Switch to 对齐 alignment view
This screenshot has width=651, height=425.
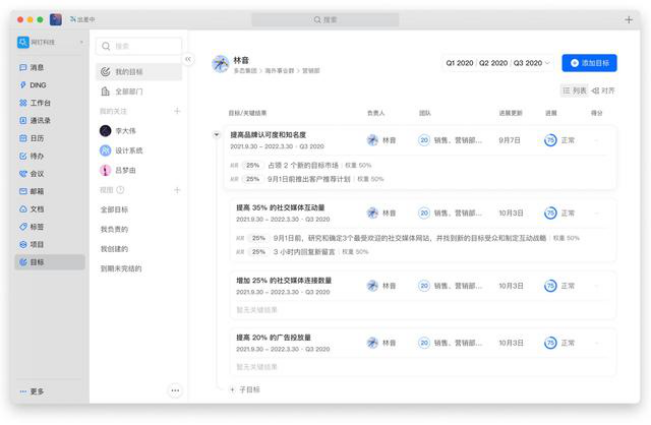[x=603, y=90]
